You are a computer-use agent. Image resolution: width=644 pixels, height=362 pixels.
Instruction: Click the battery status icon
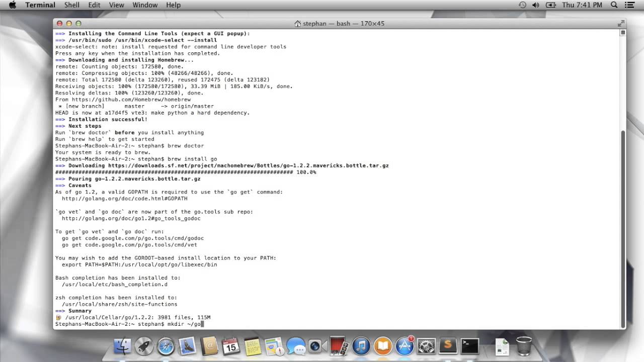point(551,5)
